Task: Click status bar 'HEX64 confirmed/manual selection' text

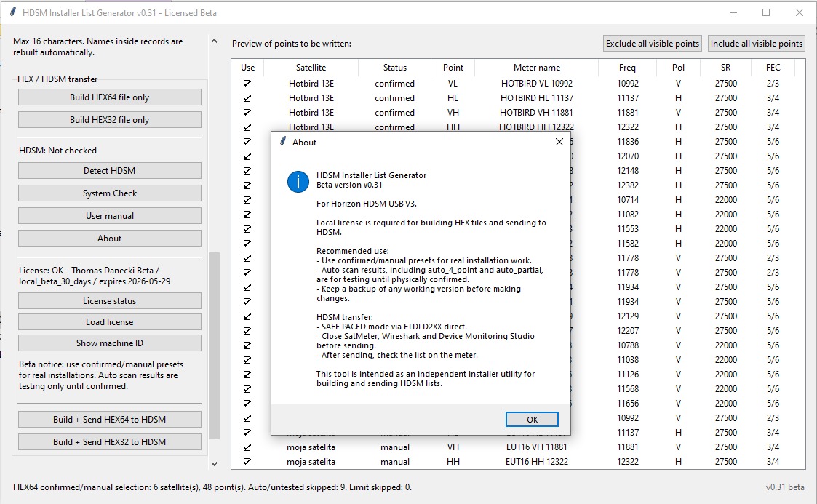Action: [x=81, y=487]
